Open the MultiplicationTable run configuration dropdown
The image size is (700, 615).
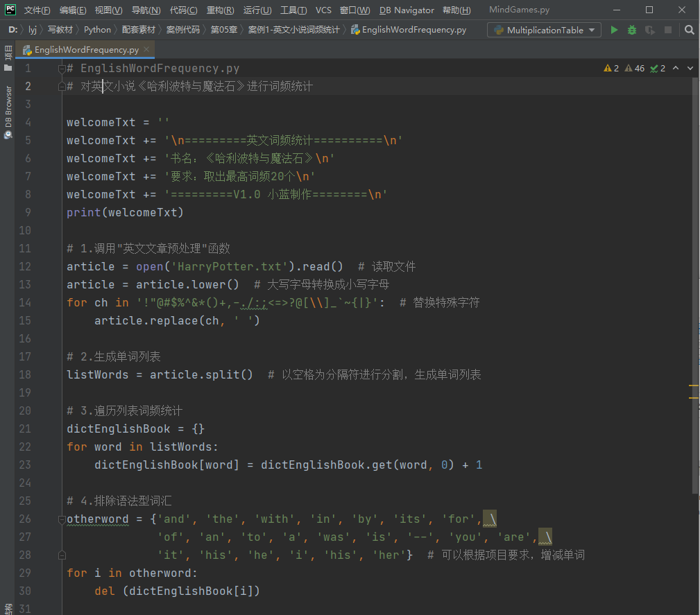(x=545, y=30)
